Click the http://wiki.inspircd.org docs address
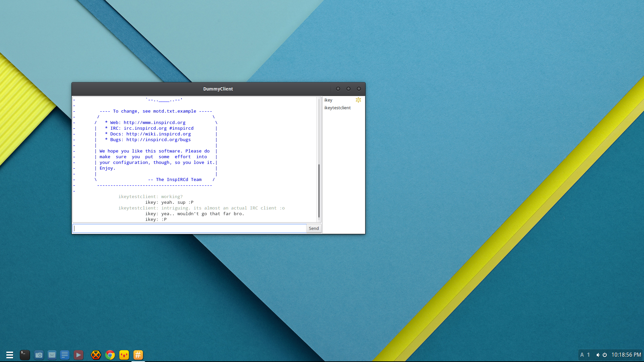This screenshot has width=644, height=362. point(158,134)
